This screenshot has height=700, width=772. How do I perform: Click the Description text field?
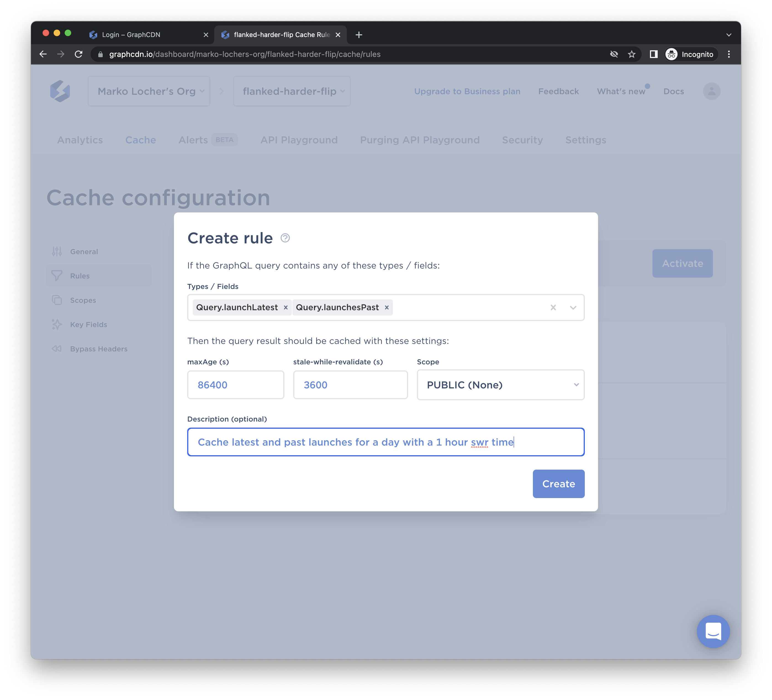click(x=385, y=442)
